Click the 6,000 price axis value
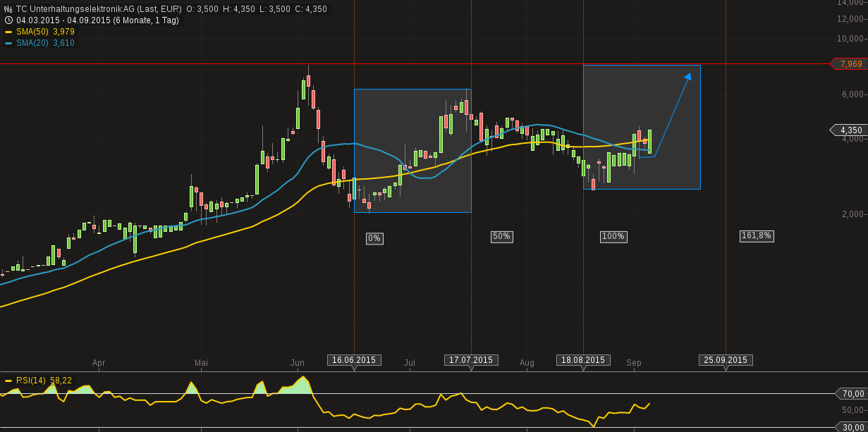The width and height of the screenshot is (868, 432). (x=852, y=94)
